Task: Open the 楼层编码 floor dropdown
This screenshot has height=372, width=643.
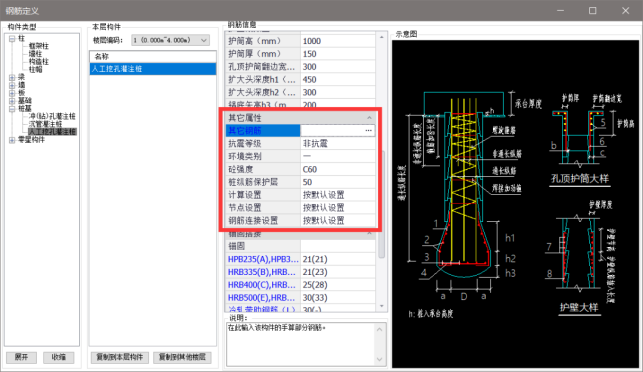Action: coord(171,40)
